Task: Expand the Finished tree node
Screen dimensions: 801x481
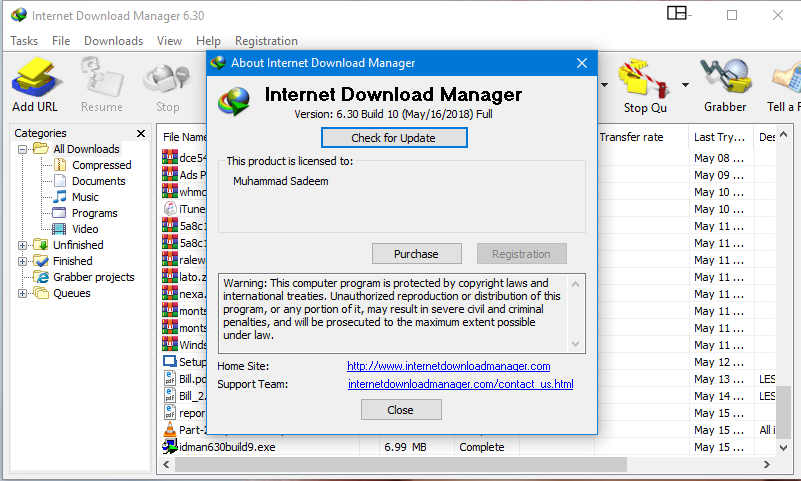Action: 22,261
